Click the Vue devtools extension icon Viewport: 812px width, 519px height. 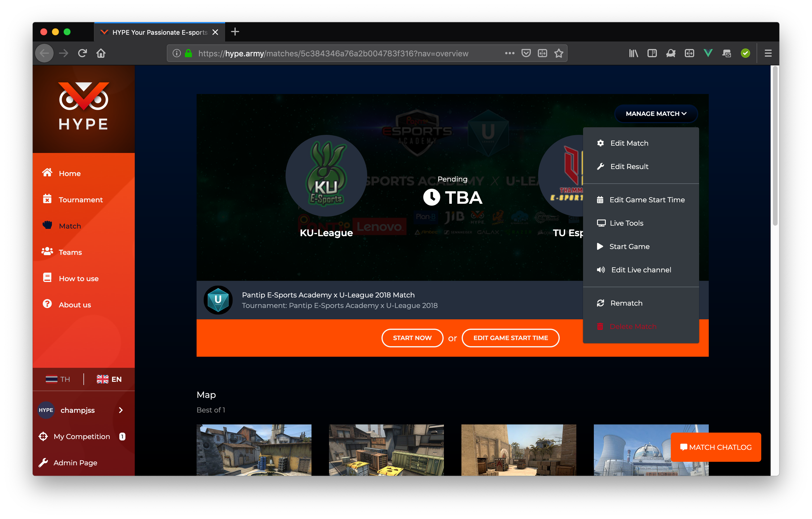click(708, 53)
